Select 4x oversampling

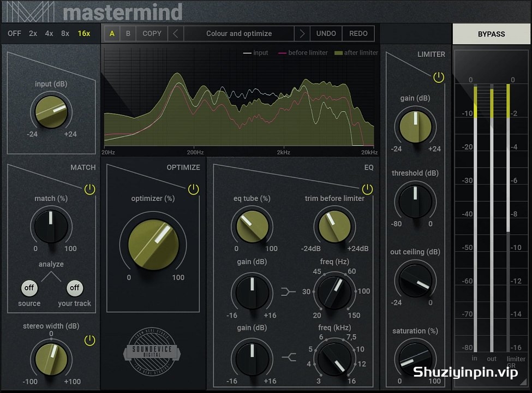49,34
